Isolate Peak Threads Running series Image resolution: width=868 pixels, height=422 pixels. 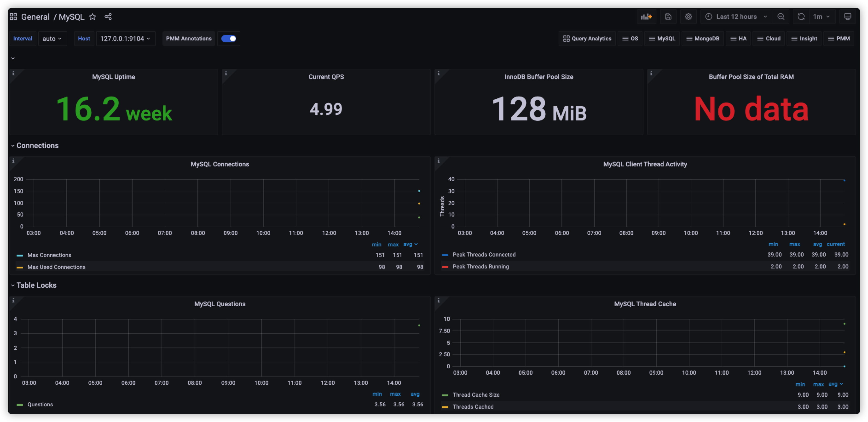480,267
